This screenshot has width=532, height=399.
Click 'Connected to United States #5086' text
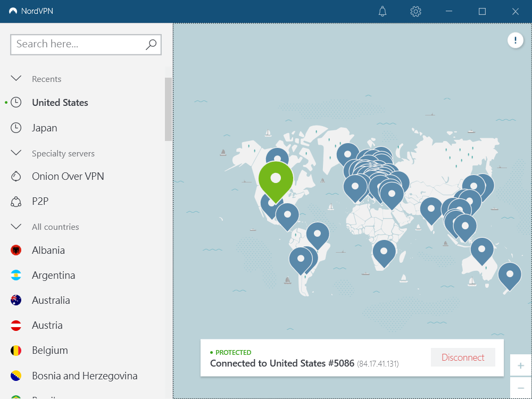coord(282,363)
